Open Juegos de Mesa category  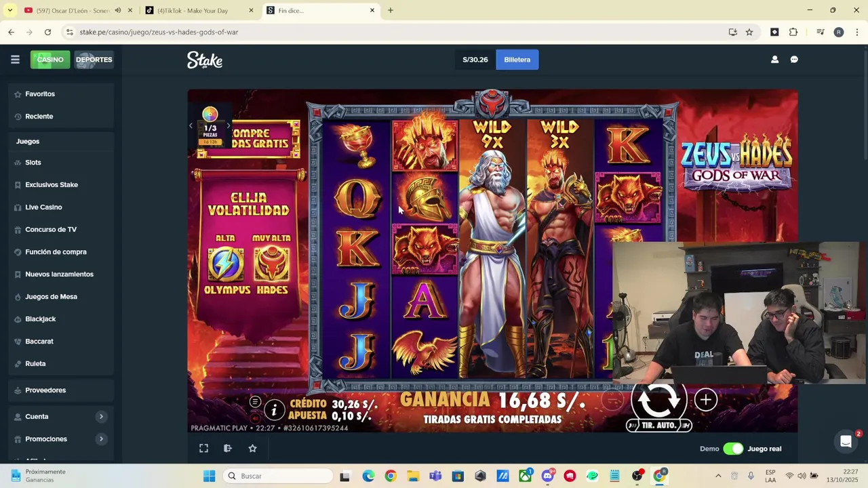click(61, 297)
